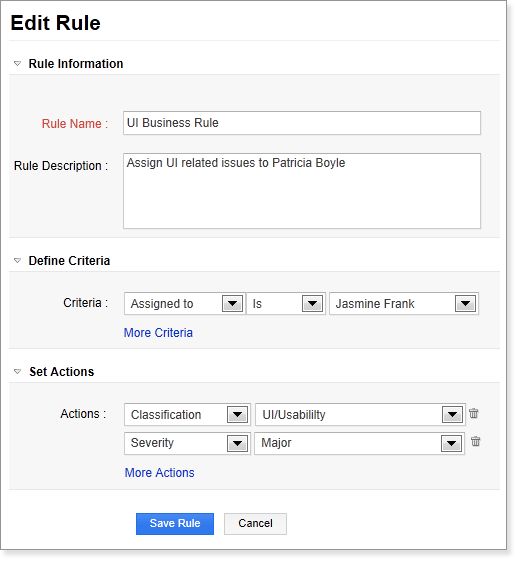Viewport: 525px width, 575px height.
Task: Open the Assigned to criteria dropdown
Action: (x=184, y=304)
